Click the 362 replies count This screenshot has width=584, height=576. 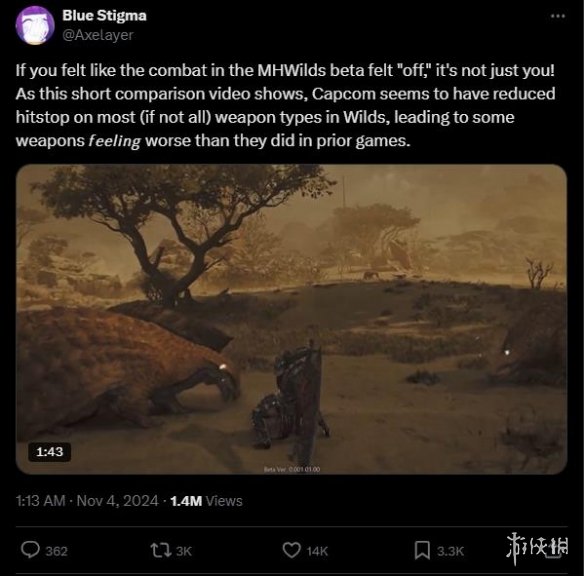point(56,551)
